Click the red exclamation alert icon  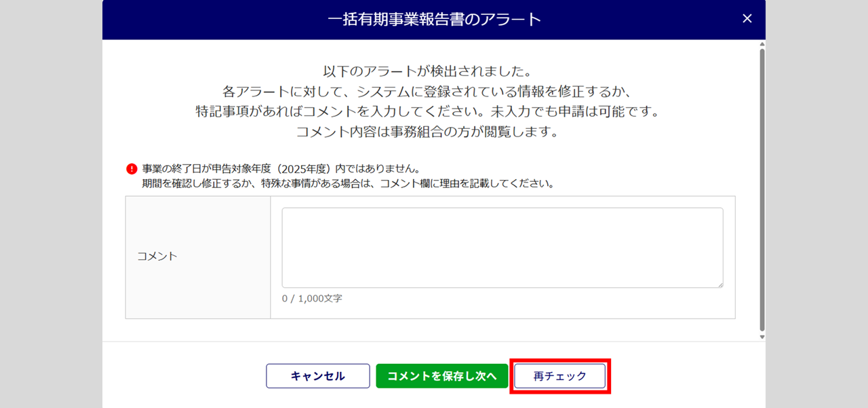[x=132, y=169]
